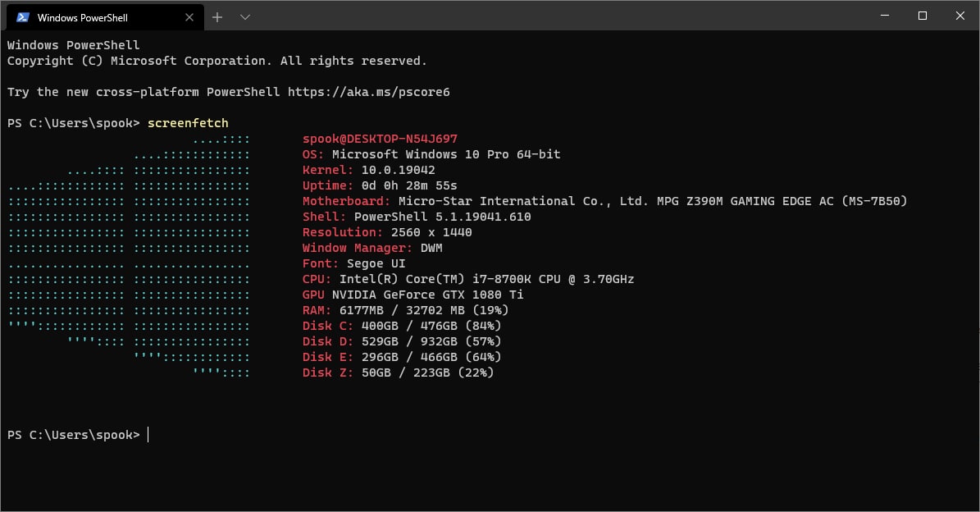Click the bottom 'PS C:\Users\spook>' prompt
Screen dimensions: 980x512
74,435
